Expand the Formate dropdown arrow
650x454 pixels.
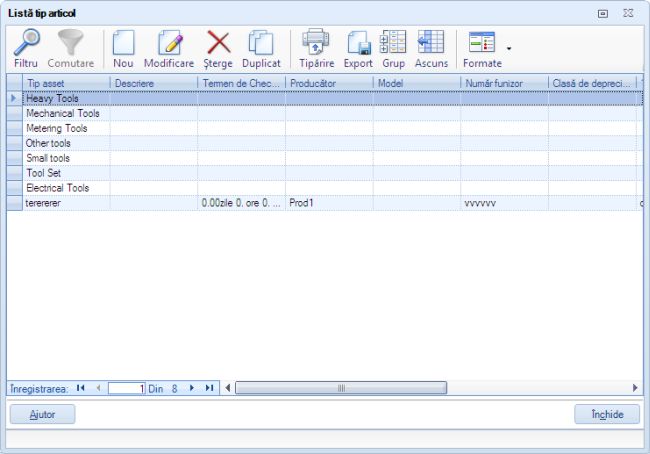coord(509,47)
